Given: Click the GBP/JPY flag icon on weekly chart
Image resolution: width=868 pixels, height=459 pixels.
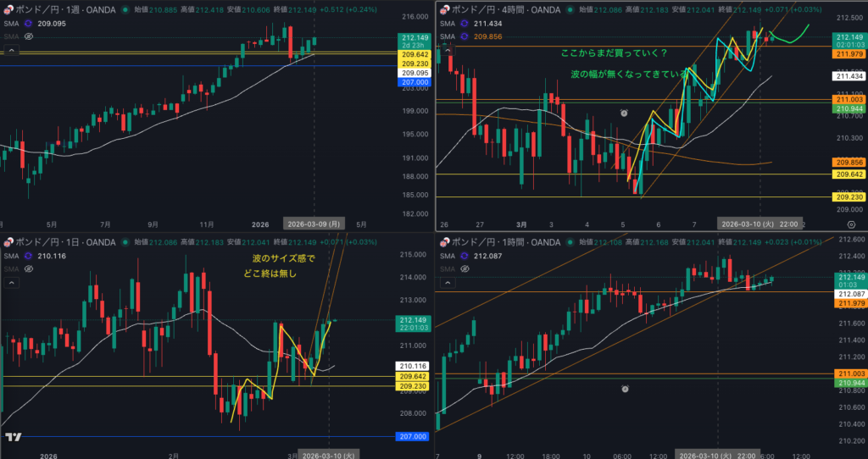Looking at the screenshot, I should click(x=6, y=10).
